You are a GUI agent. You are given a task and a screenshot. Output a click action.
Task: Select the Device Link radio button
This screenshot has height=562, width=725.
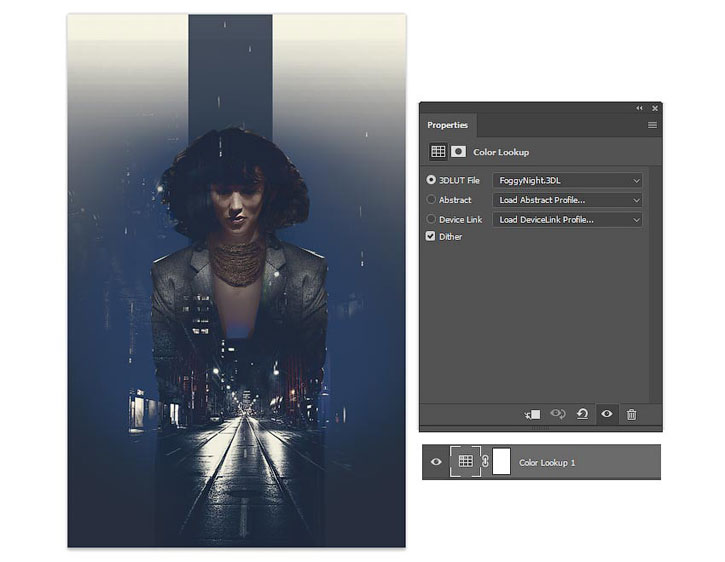point(431,219)
